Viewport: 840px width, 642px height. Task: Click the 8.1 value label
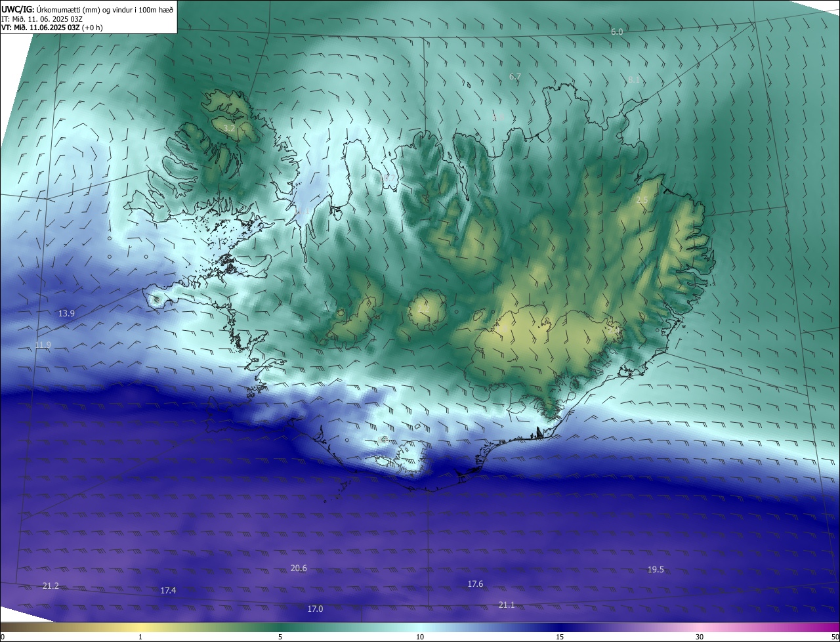pos(633,80)
